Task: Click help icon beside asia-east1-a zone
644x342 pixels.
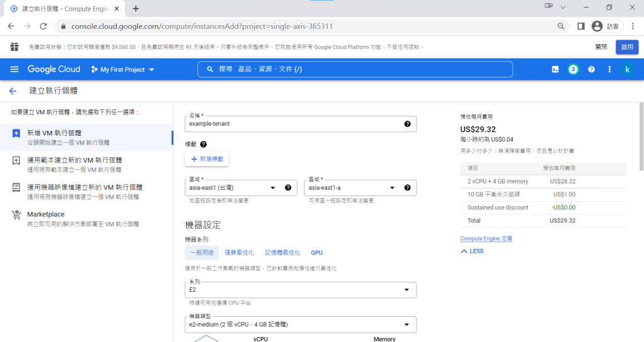Action: [x=407, y=187]
